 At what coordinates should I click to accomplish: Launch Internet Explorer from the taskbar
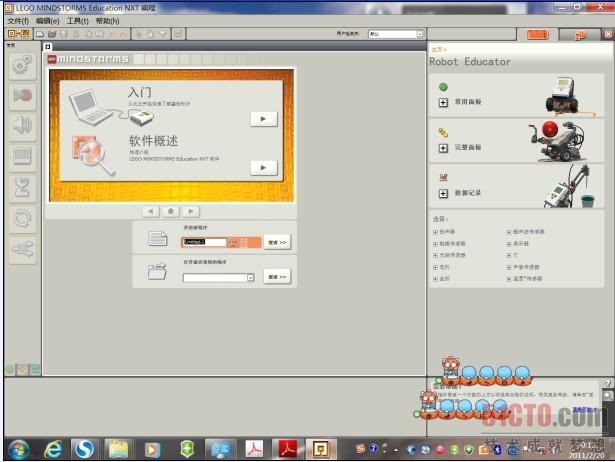tap(53, 449)
